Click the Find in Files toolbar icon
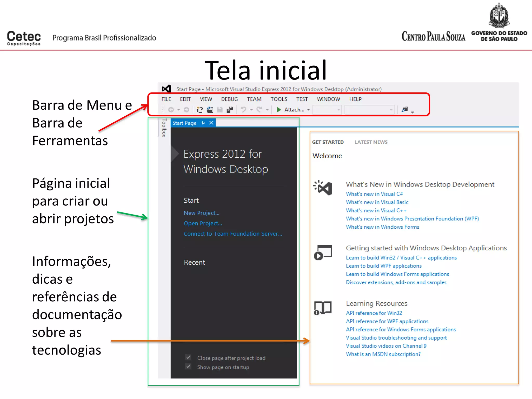Viewport: 532px width, 399px height. point(405,110)
